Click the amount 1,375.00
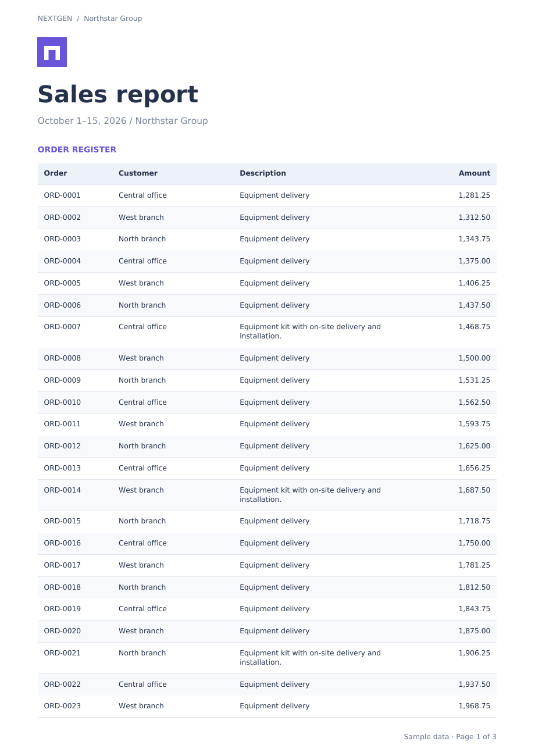The height and width of the screenshot is (756, 535). tap(475, 261)
